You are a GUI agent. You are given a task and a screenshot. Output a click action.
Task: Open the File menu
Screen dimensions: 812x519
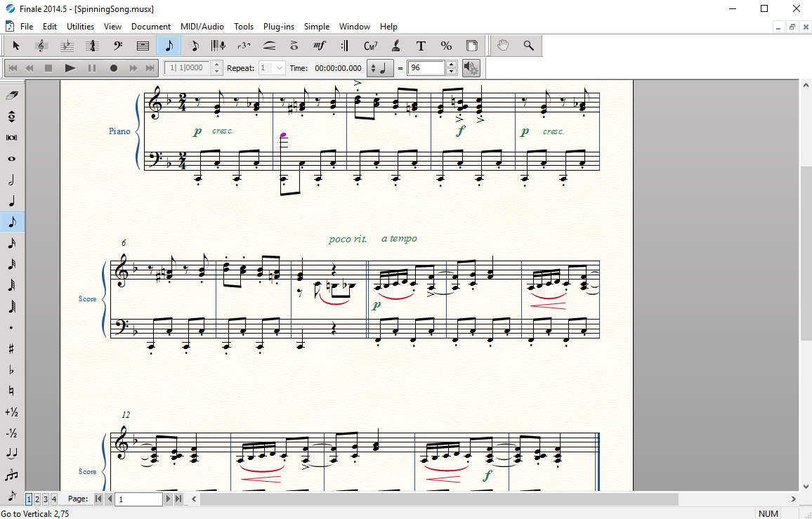(27, 27)
